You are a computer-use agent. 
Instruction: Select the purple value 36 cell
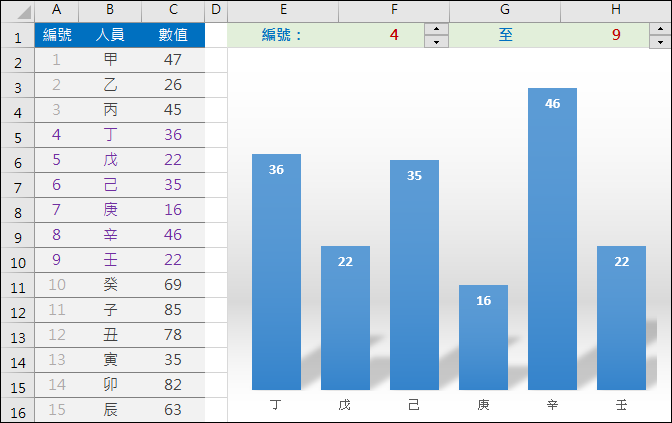(x=173, y=135)
